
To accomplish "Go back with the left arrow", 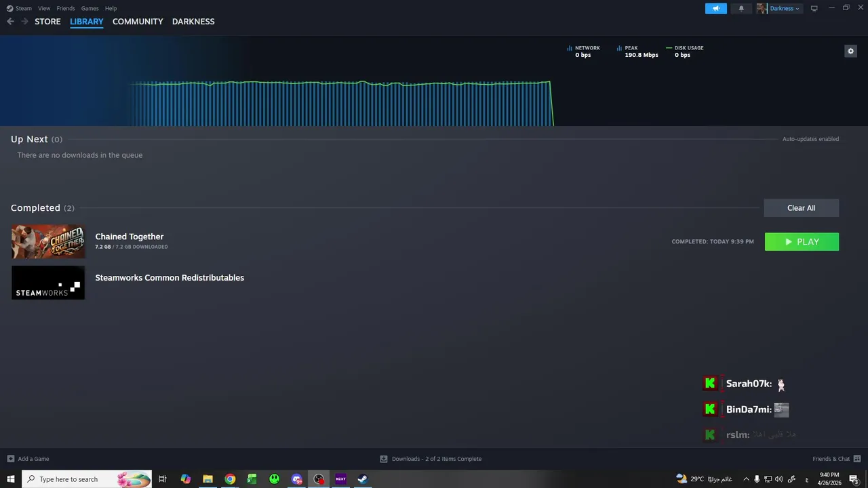I will click(x=10, y=22).
